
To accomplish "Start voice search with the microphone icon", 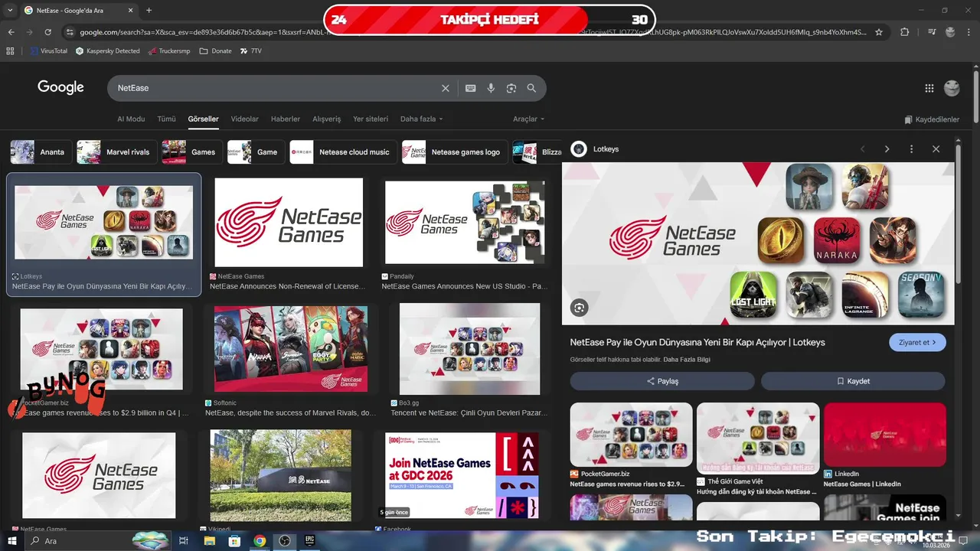I will (491, 88).
